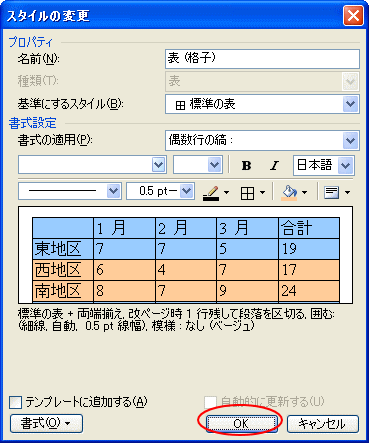Open border pen color arrow menu
This screenshot has height=443, width=369.
226,193
